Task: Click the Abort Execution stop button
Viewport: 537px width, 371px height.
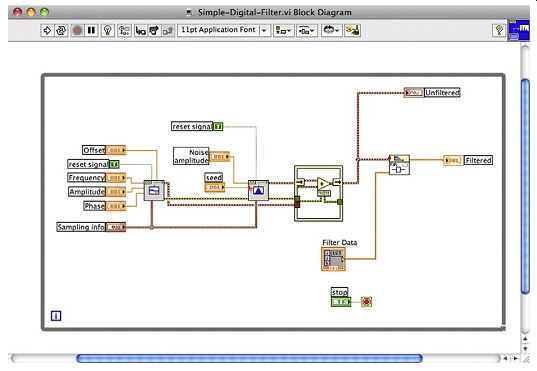Action: (77, 30)
